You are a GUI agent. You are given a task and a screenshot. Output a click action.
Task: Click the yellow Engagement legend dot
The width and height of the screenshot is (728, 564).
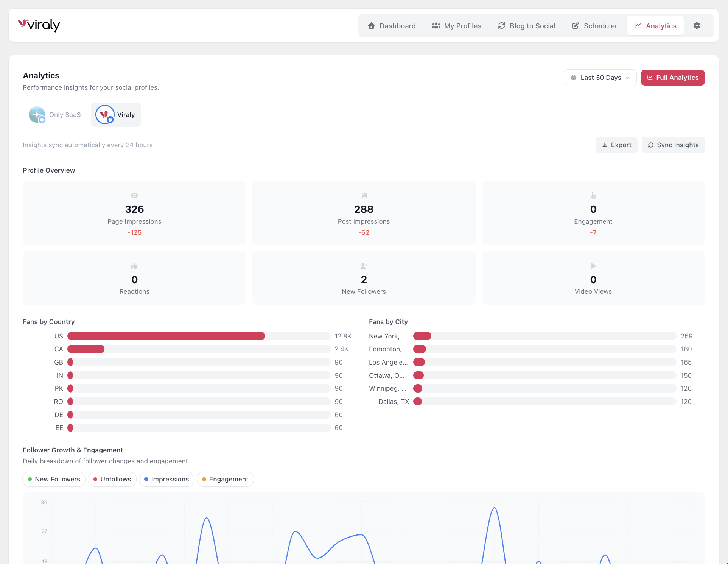[x=204, y=479]
